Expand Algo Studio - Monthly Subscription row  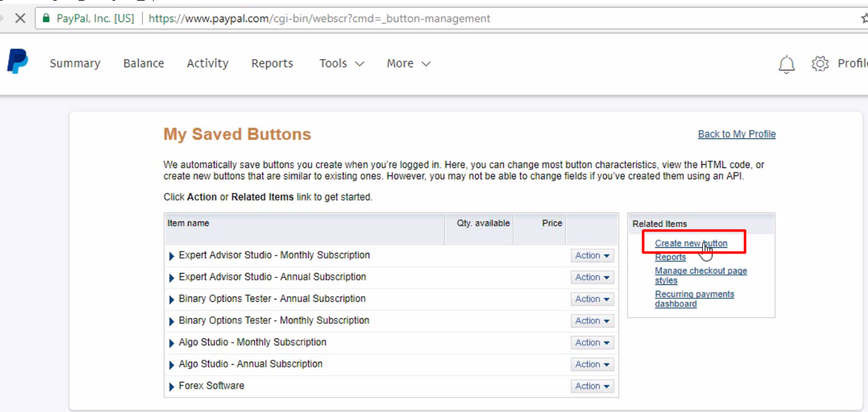point(172,343)
